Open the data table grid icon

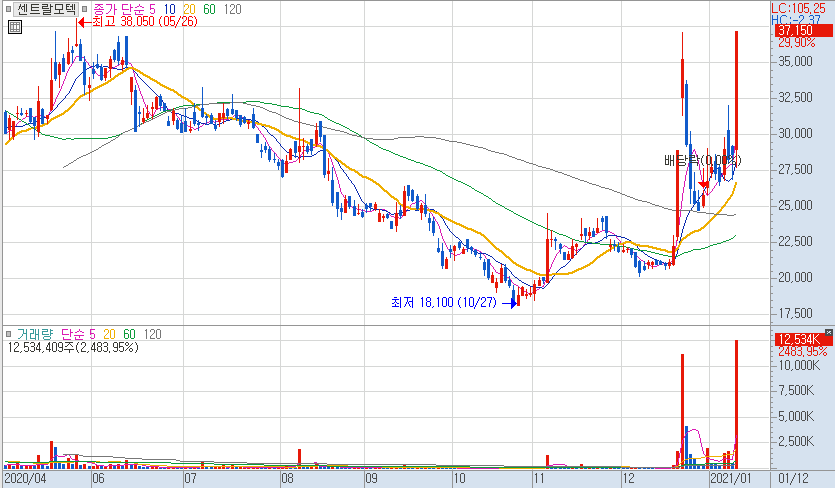[x=15, y=27]
